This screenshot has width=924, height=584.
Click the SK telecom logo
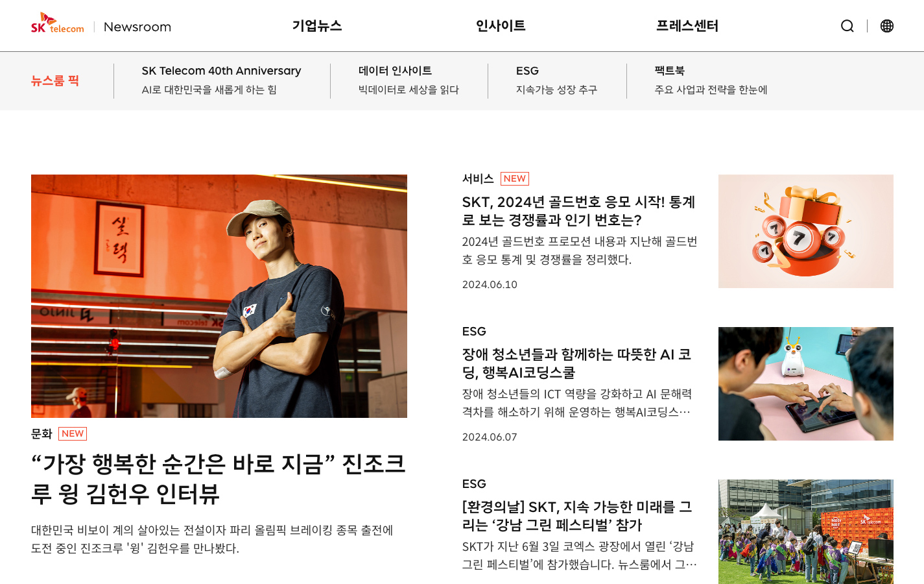point(58,23)
